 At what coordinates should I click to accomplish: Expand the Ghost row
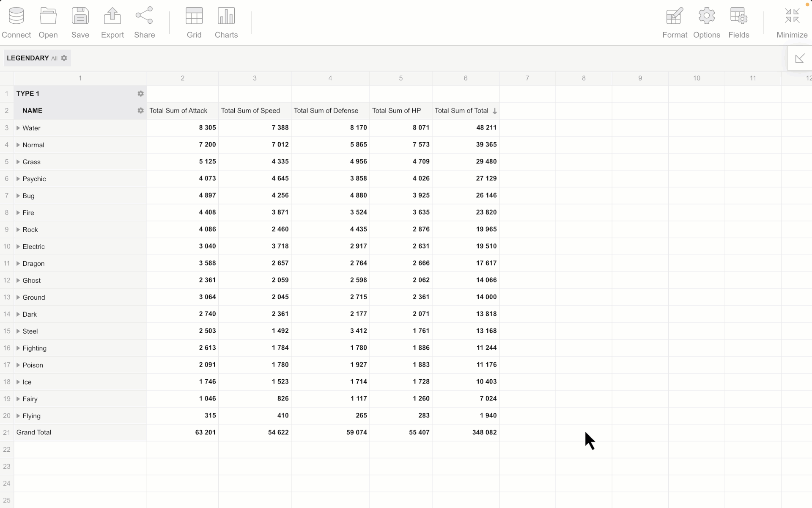tap(18, 280)
